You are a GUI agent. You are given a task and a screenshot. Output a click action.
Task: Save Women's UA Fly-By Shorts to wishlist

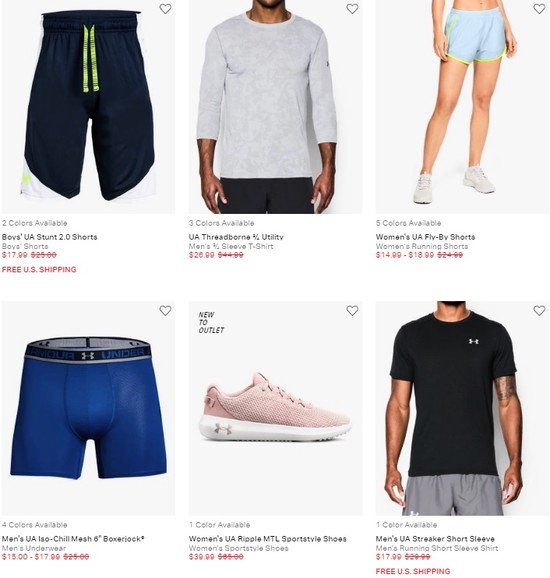pyautogui.click(x=539, y=9)
